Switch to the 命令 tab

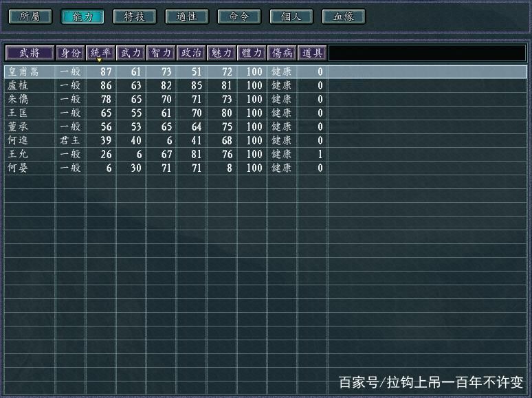(239, 16)
